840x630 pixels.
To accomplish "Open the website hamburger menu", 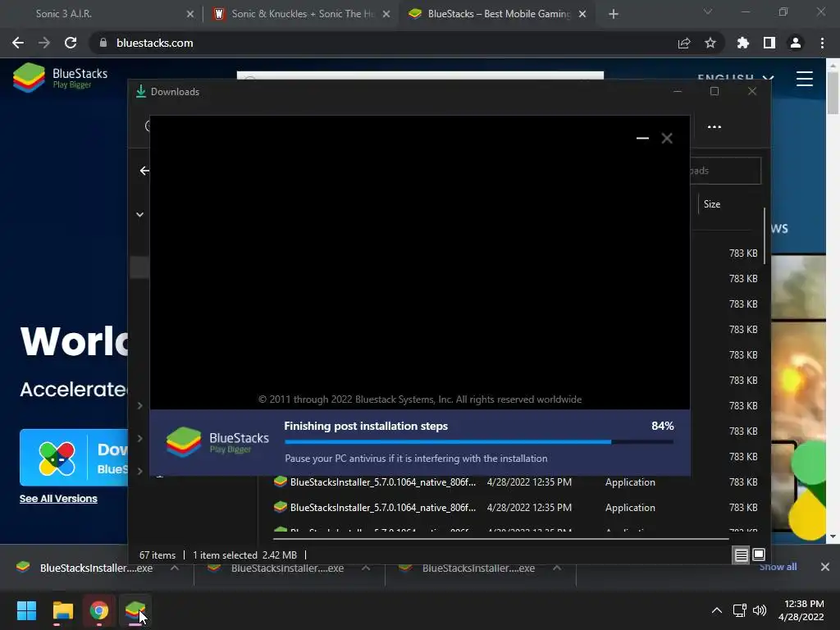I will tap(805, 79).
